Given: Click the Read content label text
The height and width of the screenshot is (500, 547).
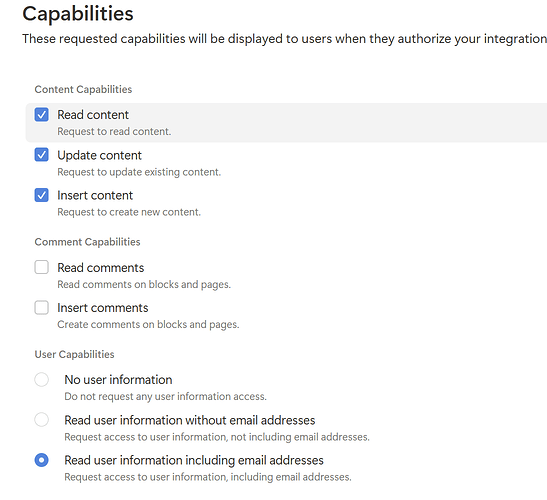Looking at the screenshot, I should coord(93,115).
